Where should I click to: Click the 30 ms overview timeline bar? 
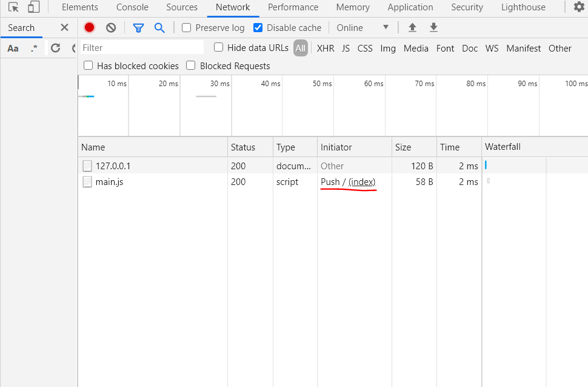(206, 96)
